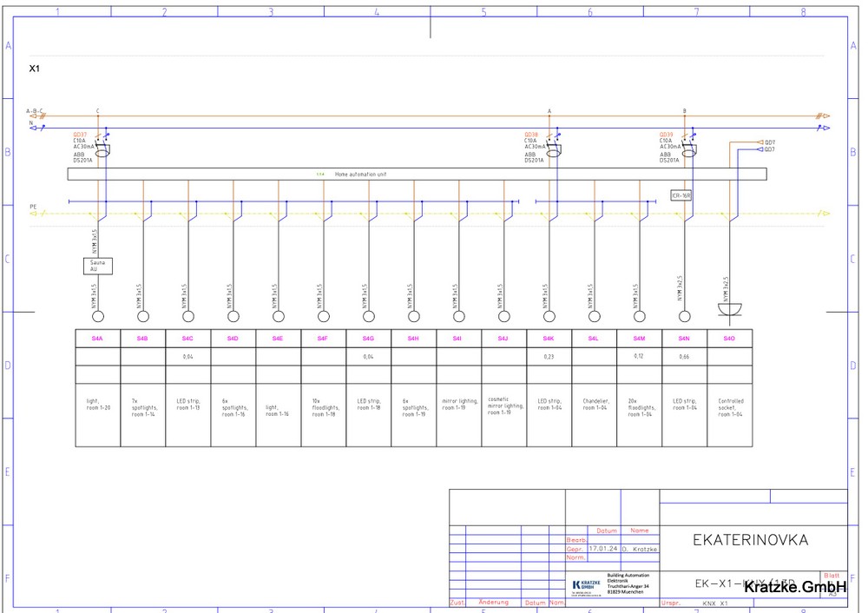The height and width of the screenshot is (613, 868).
Task: Select the 0,66 value under S4N
Action: coord(684,357)
